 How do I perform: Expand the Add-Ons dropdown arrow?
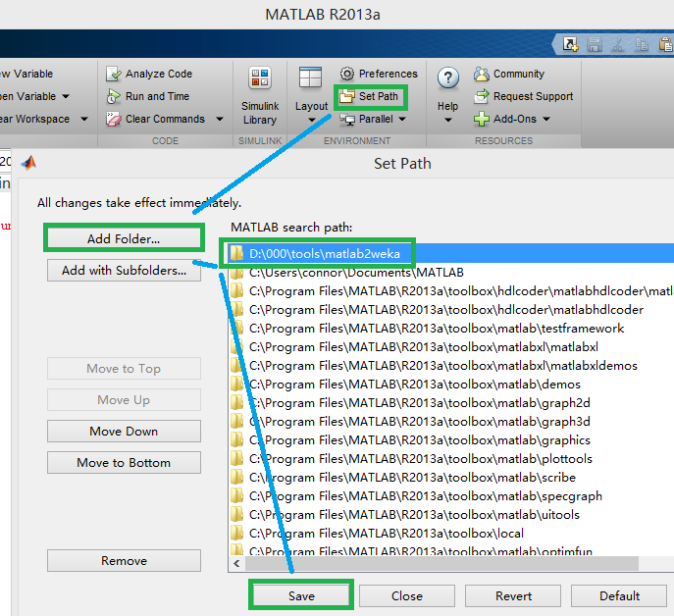point(546,119)
